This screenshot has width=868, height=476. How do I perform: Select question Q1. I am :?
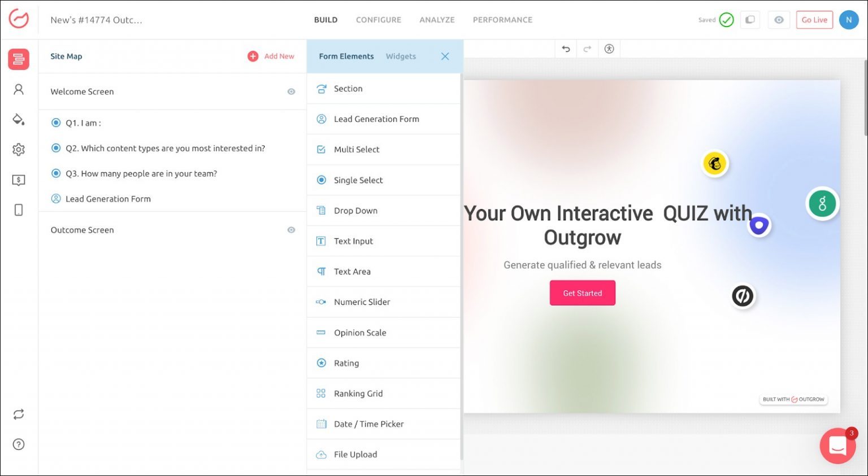[x=83, y=123]
